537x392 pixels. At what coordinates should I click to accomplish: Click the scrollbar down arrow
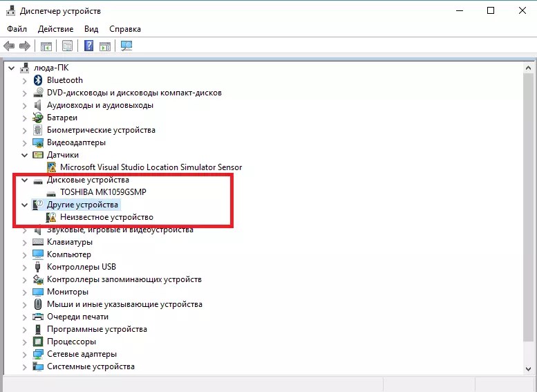tap(528, 369)
